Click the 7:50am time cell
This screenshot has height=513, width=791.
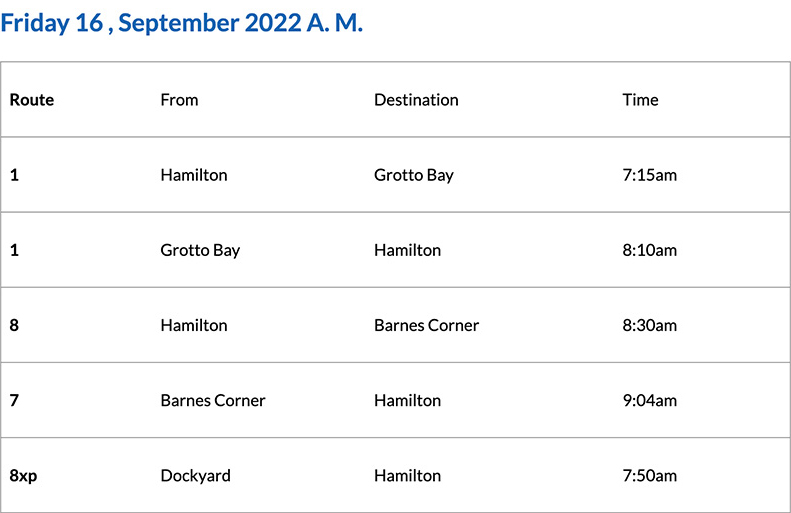[x=649, y=475]
